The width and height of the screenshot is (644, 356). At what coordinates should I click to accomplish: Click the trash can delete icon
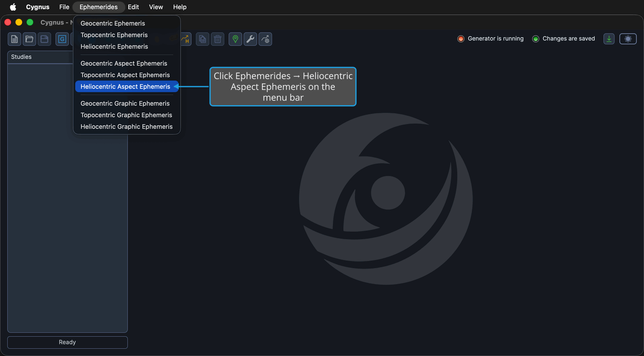(218, 39)
